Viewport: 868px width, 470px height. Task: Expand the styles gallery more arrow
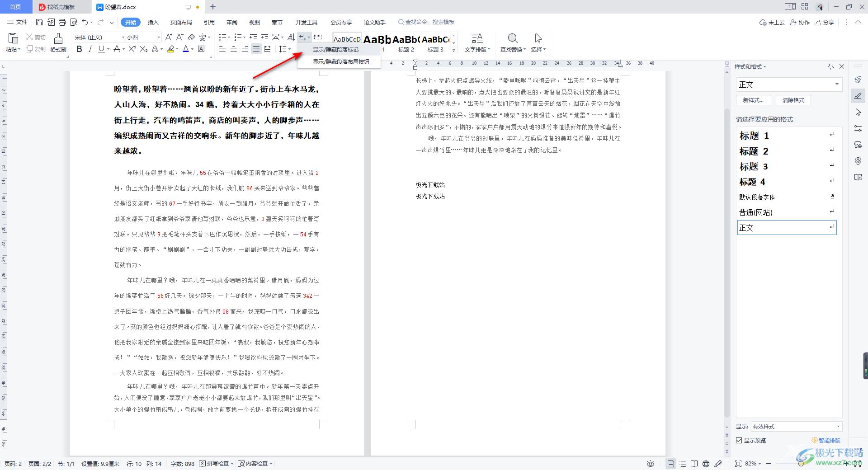(x=454, y=50)
